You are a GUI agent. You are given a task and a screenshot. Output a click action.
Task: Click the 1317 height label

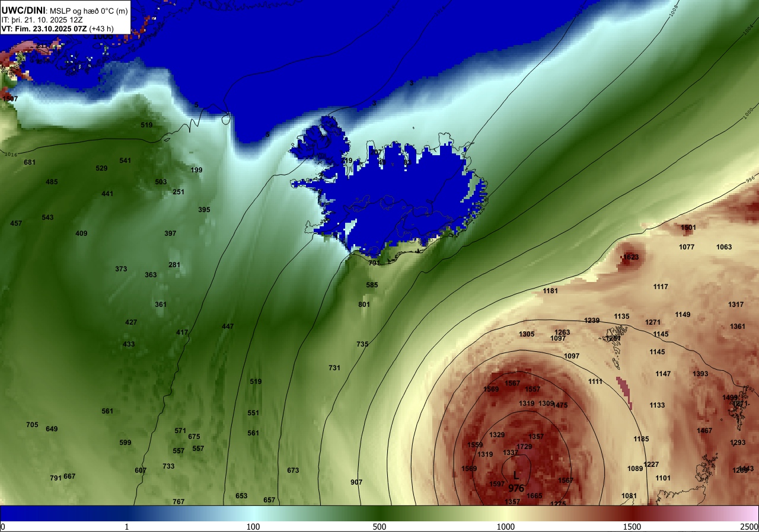(736, 305)
